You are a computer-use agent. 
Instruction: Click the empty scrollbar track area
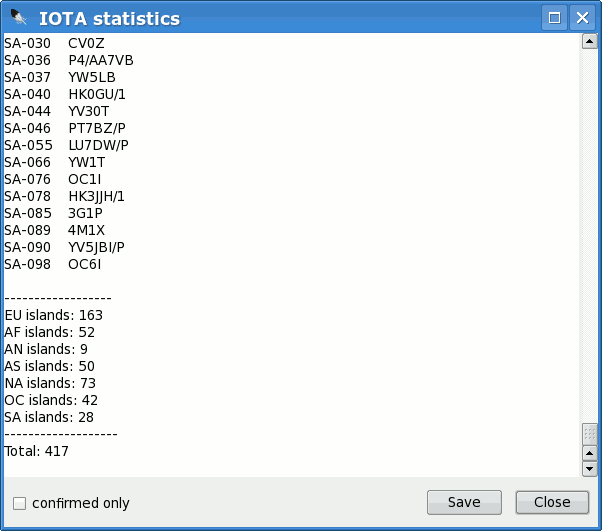pyautogui.click(x=589, y=234)
